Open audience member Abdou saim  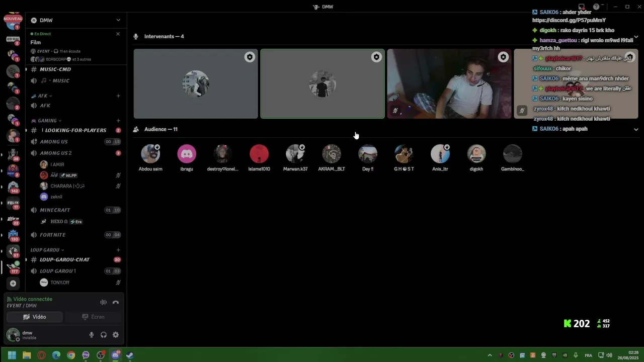(x=150, y=154)
